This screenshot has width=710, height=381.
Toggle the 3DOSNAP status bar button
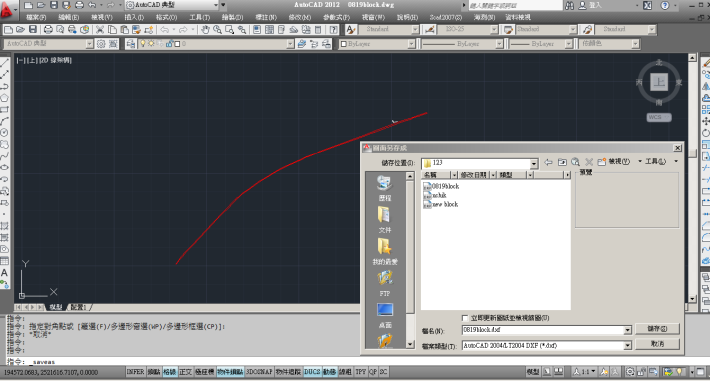pyautogui.click(x=259, y=372)
